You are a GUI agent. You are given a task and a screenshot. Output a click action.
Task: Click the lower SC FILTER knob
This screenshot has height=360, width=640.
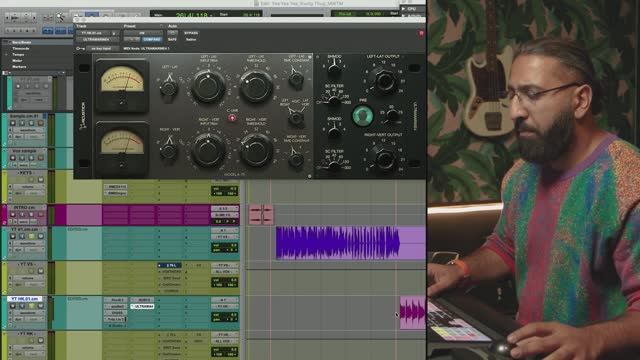(334, 165)
